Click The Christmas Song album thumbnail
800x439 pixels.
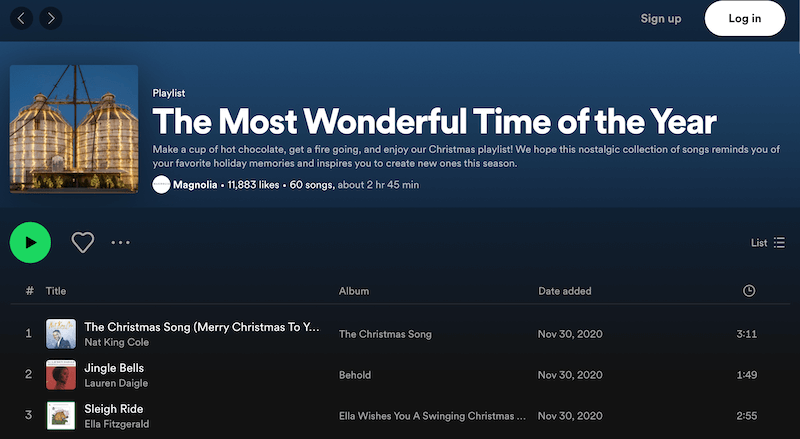[61, 334]
